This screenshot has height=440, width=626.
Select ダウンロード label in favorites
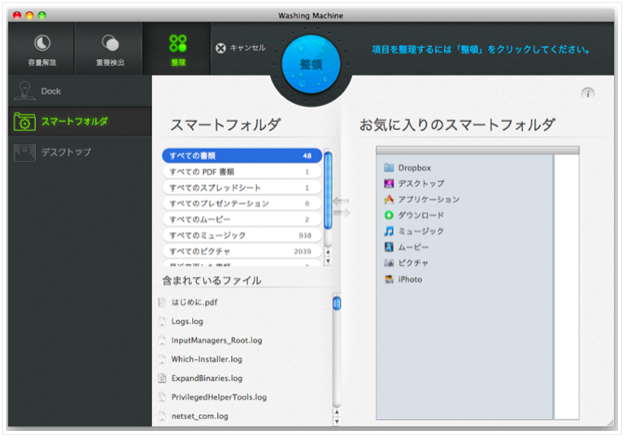[421, 216]
